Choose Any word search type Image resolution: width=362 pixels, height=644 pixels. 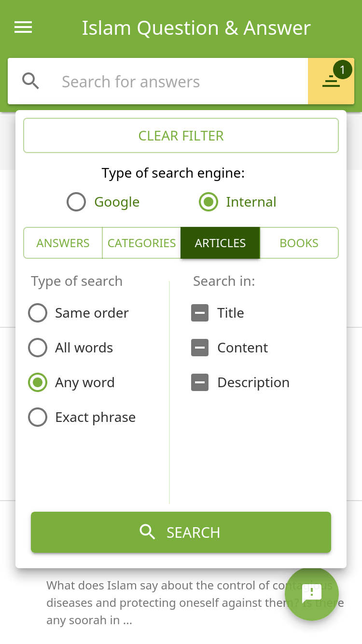38,382
